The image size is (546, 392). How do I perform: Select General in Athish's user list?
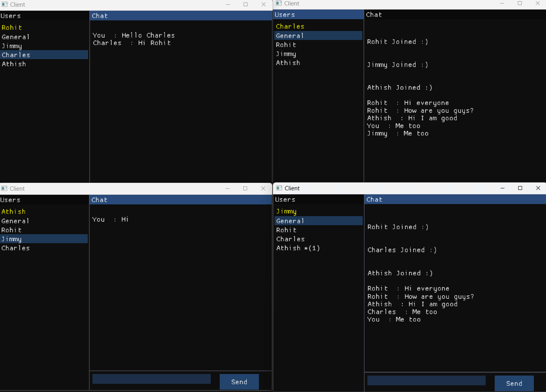[x=44, y=221]
